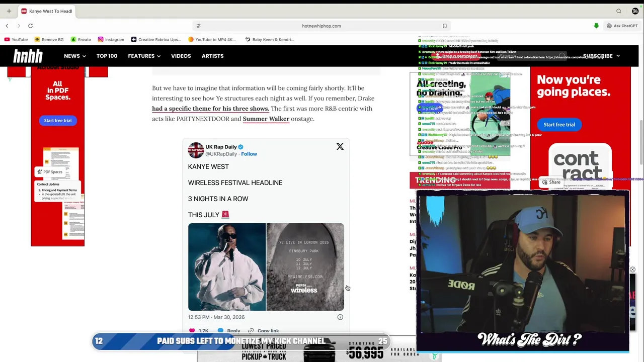Open the browser profile avatar icon

[x=635, y=11]
